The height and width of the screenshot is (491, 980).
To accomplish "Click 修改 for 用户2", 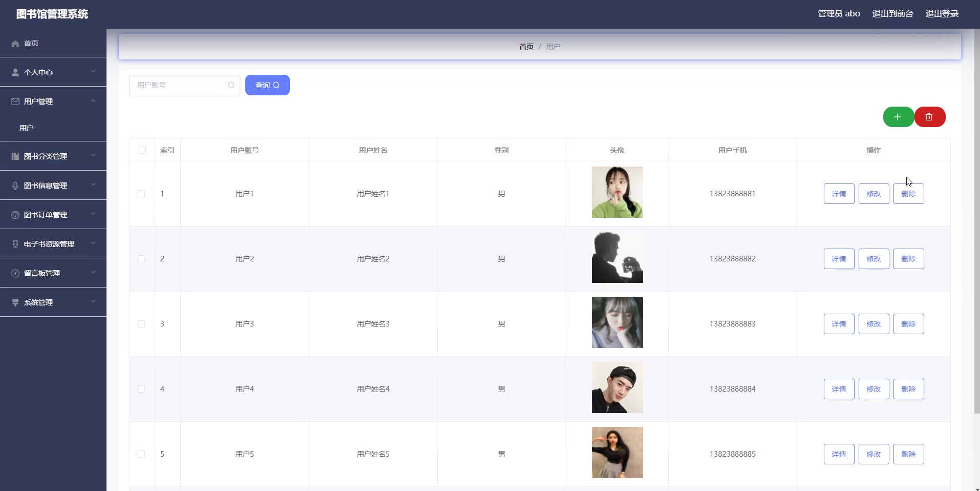I will tap(874, 259).
